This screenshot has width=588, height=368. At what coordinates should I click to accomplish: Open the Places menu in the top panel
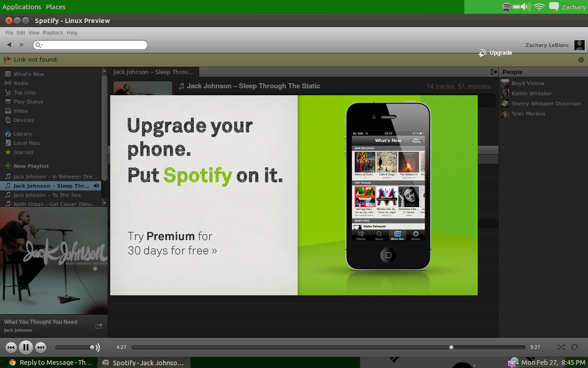pos(56,7)
